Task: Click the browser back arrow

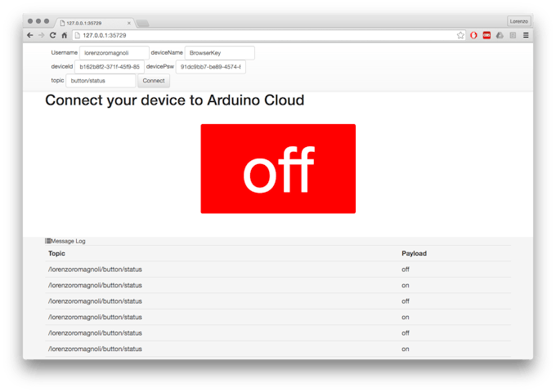Action: click(x=30, y=35)
